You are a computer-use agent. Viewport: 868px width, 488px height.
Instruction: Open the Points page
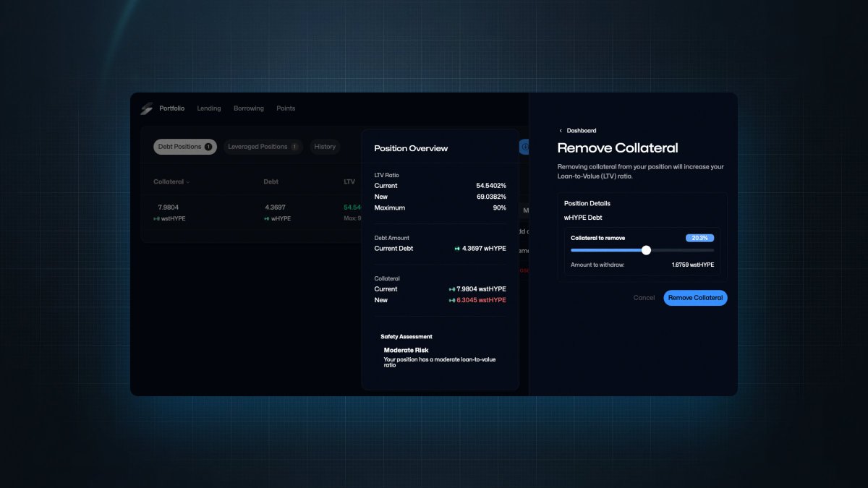click(x=286, y=108)
